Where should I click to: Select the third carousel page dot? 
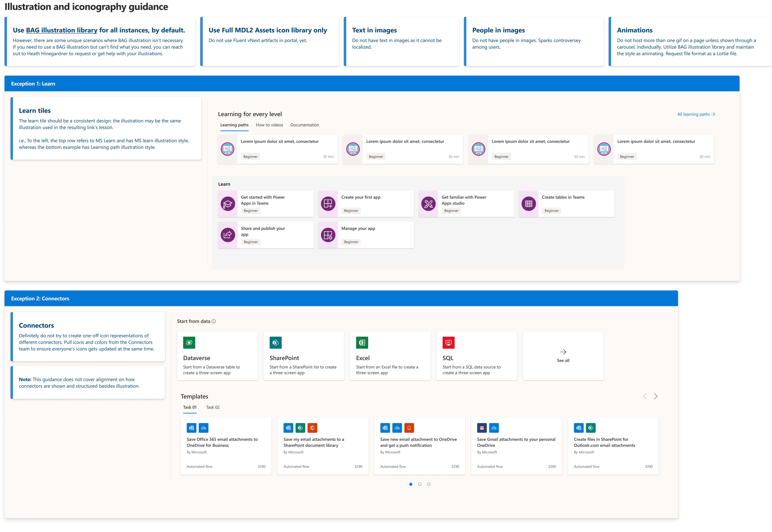click(428, 484)
